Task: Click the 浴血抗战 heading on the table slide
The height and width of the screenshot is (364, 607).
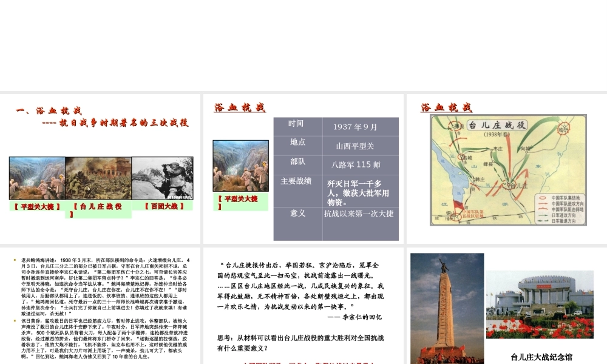Action: [240, 107]
